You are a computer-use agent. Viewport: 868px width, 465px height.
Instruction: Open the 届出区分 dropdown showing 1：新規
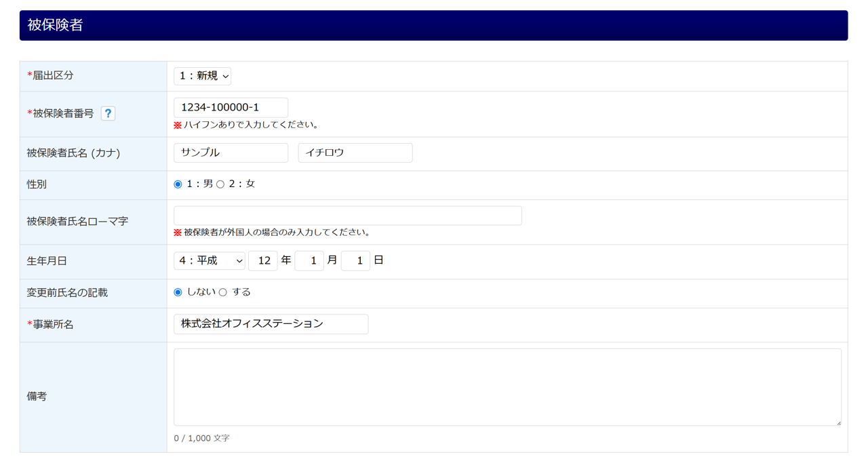[202, 76]
